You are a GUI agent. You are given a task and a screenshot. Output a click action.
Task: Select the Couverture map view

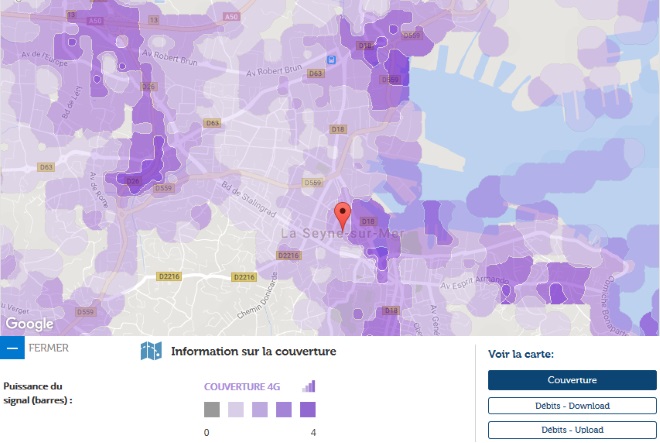click(x=572, y=380)
